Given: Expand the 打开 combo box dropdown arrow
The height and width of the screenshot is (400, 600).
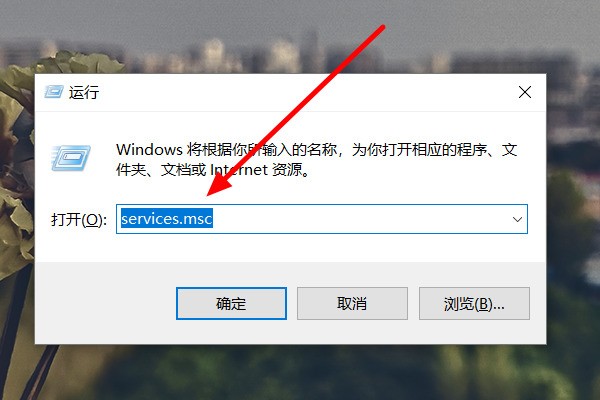Looking at the screenshot, I should point(517,219).
